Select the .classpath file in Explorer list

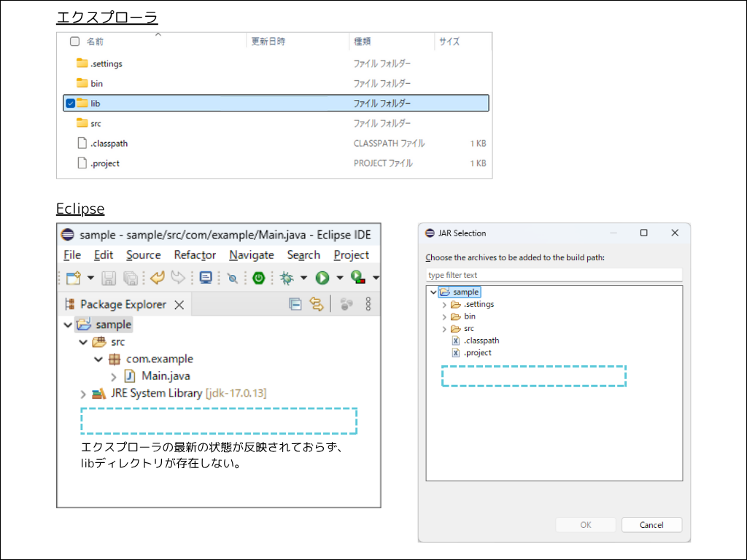[x=276, y=144]
